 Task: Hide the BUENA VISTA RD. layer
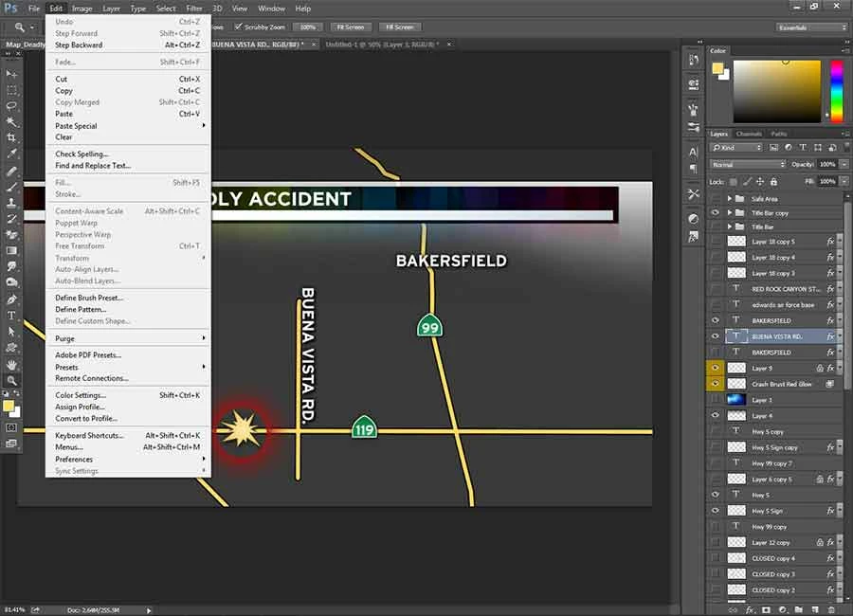point(716,336)
